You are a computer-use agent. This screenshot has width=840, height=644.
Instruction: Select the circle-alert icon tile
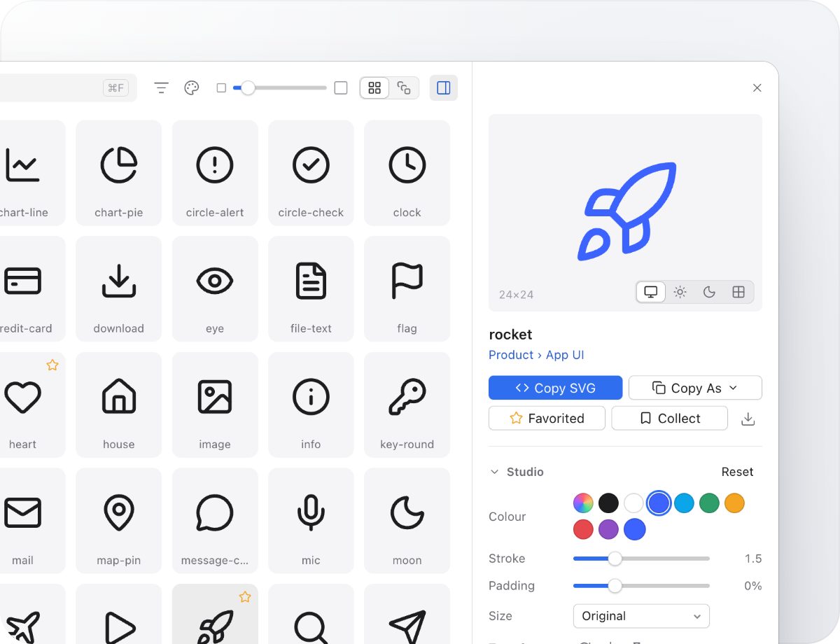(x=215, y=173)
